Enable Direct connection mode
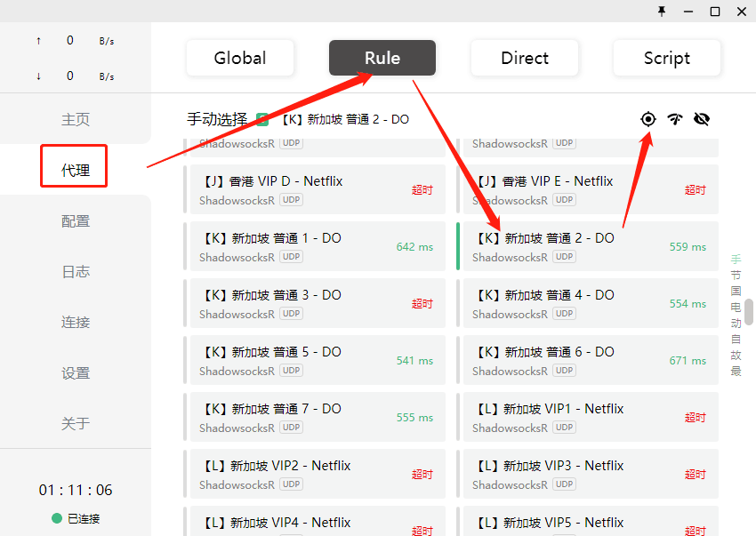756x536 pixels. point(525,58)
